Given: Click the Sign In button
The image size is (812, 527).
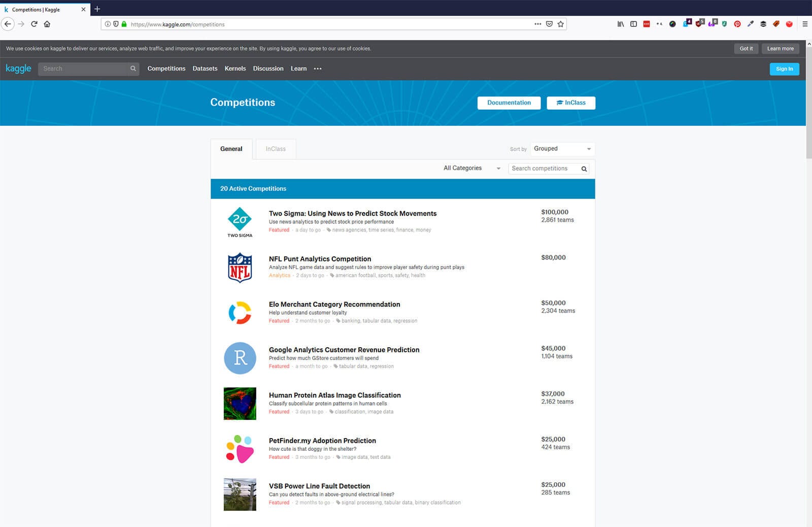Looking at the screenshot, I should 784,69.
